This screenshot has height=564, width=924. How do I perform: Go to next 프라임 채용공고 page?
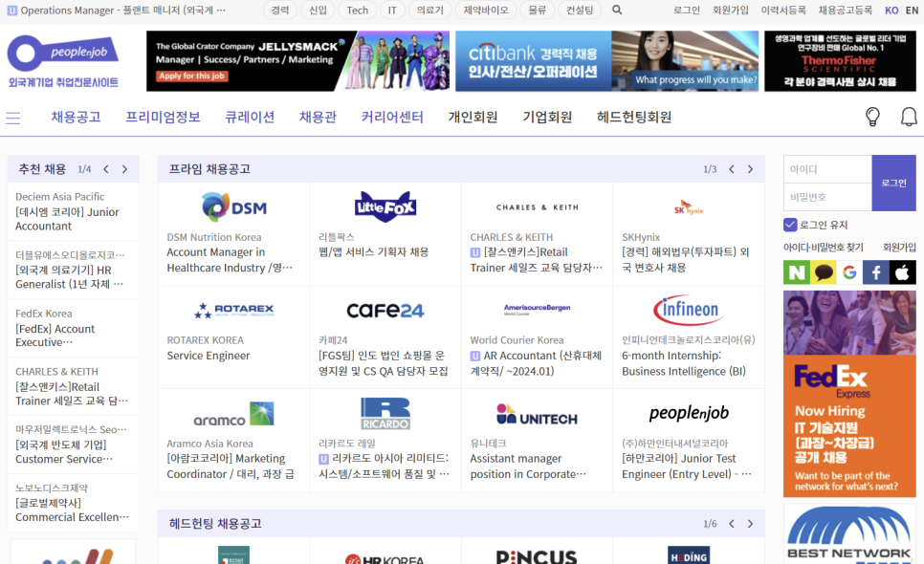(750, 169)
